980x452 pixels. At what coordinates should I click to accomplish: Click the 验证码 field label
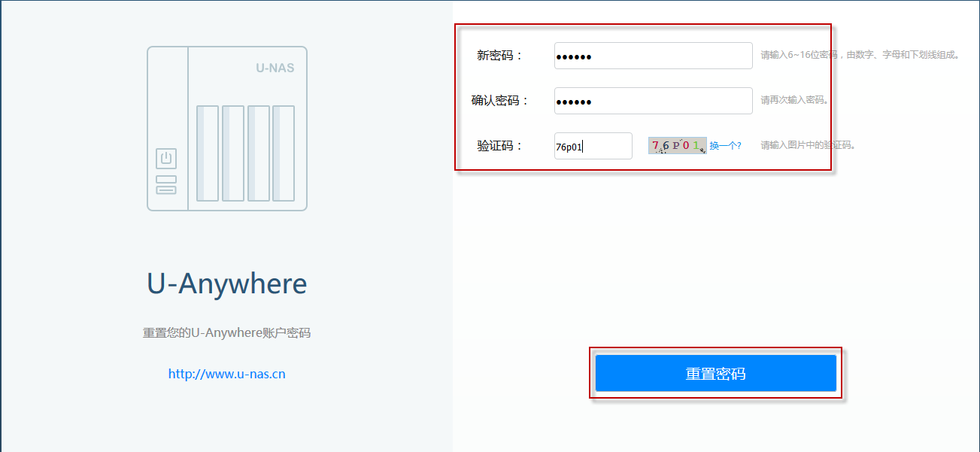[x=499, y=146]
